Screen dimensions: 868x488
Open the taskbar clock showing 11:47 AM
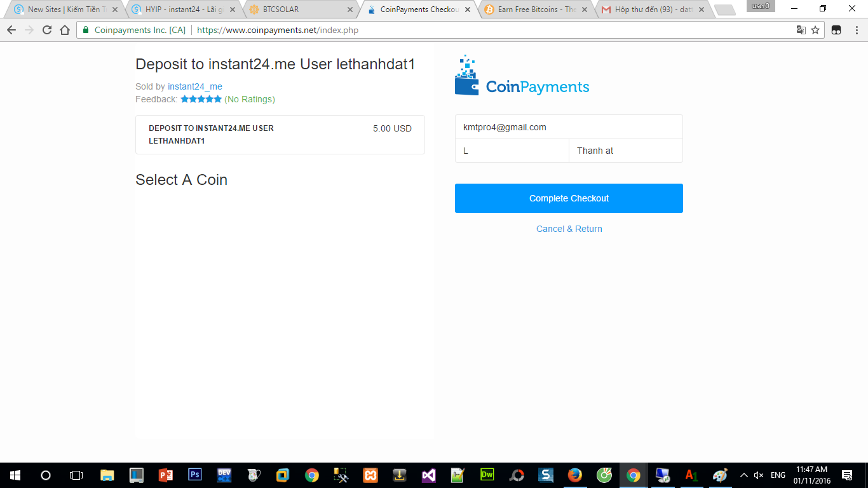(x=812, y=475)
